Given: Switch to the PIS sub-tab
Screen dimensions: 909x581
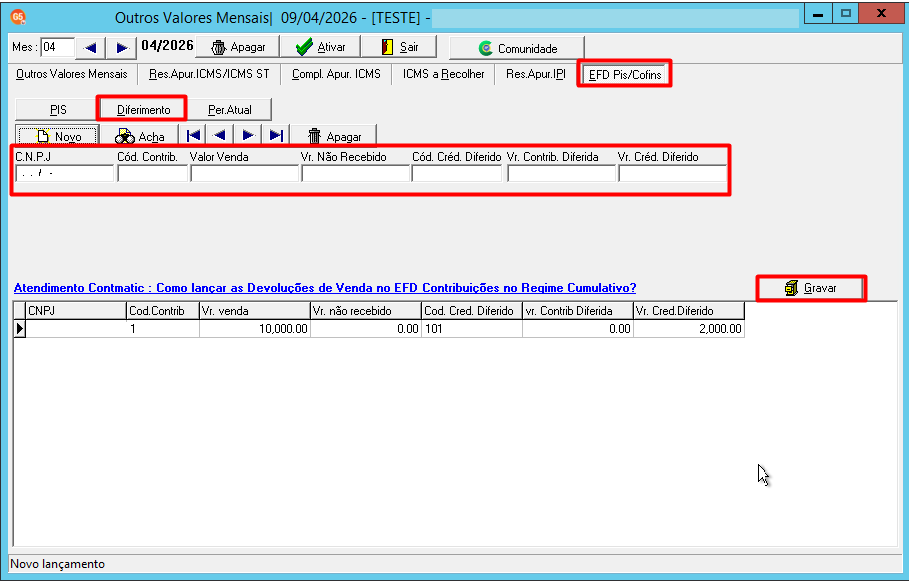Looking at the screenshot, I should (x=57, y=110).
